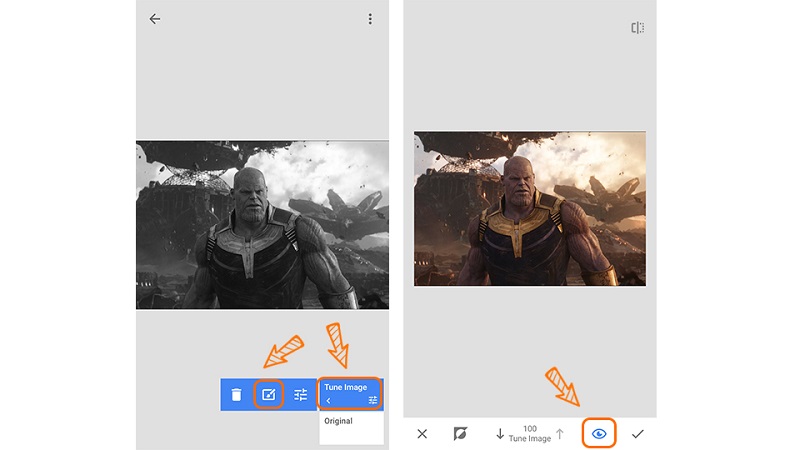
Task: Click small sliders icon inside Tune Image
Action: 373,400
